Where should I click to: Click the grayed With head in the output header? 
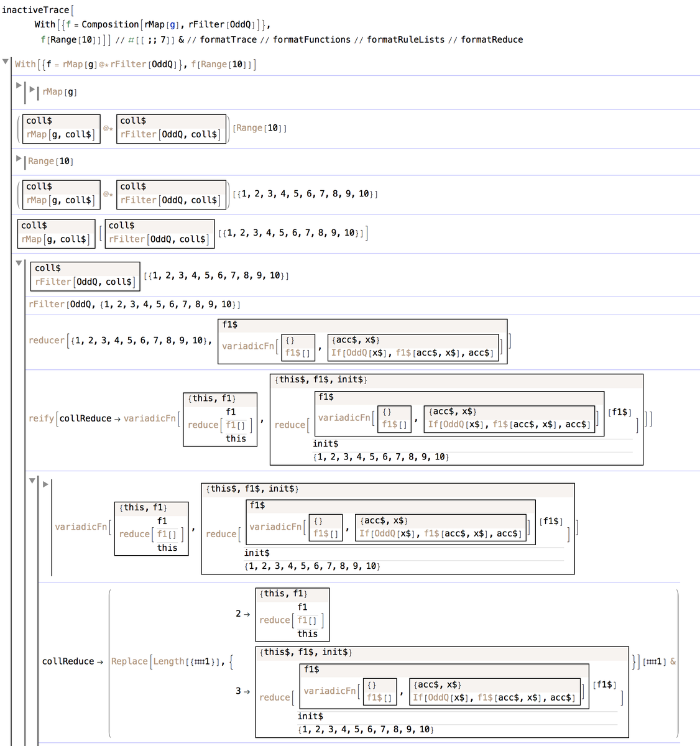point(25,64)
